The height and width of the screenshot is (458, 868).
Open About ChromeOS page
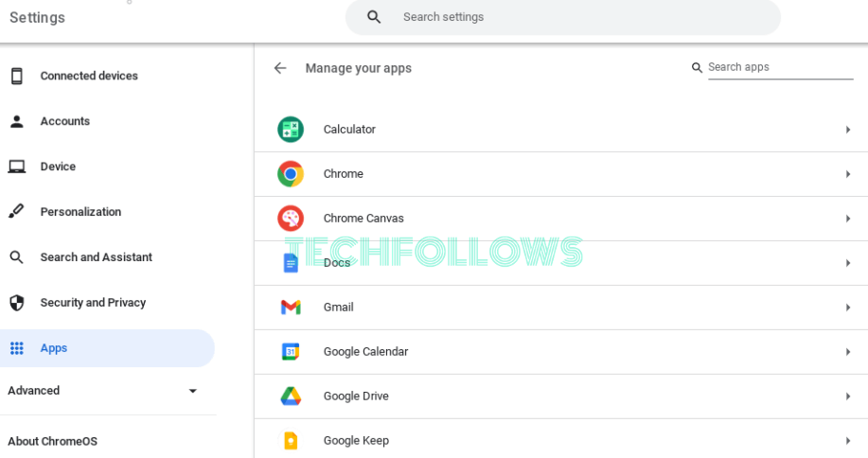[x=53, y=441]
